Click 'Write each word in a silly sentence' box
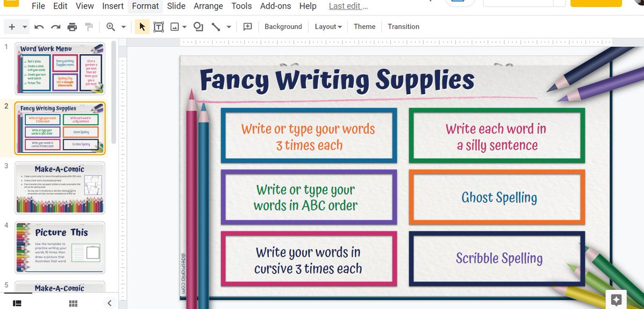 coord(497,136)
